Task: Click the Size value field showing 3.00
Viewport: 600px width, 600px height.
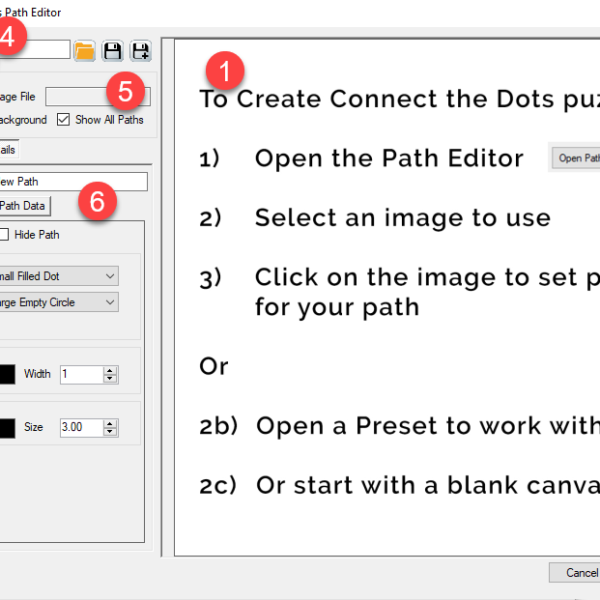Action: click(80, 427)
